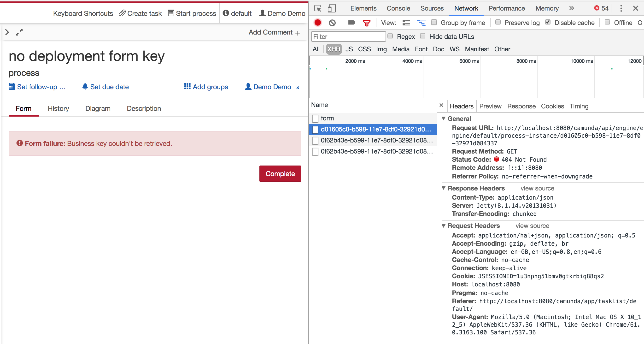Screen dimensions: 644x344
Task: Toggle the red filter funnel icon
Action: click(367, 23)
